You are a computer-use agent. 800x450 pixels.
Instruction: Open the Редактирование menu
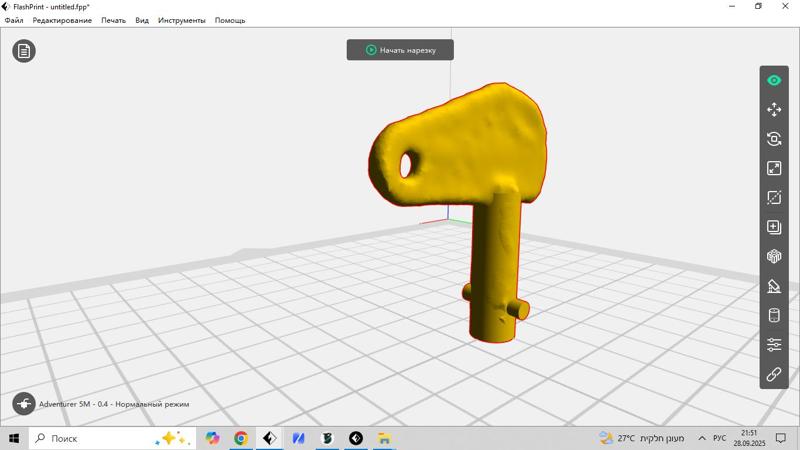click(62, 20)
